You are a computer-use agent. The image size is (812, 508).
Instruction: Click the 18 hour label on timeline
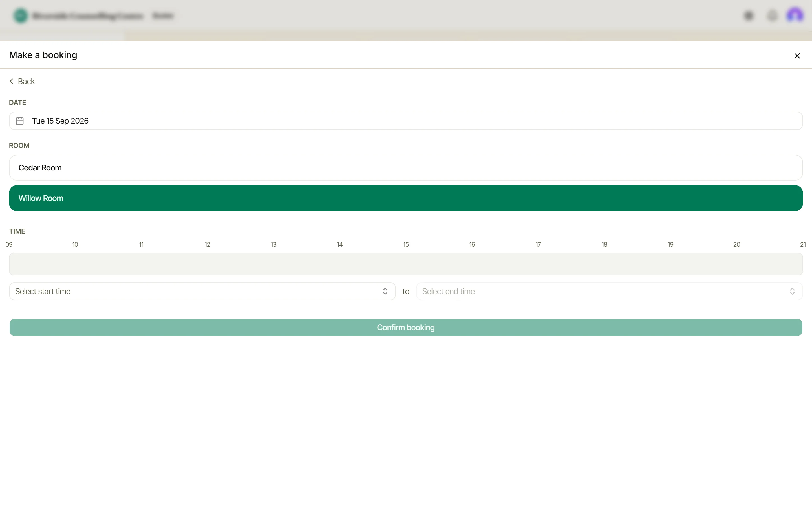(x=604, y=245)
